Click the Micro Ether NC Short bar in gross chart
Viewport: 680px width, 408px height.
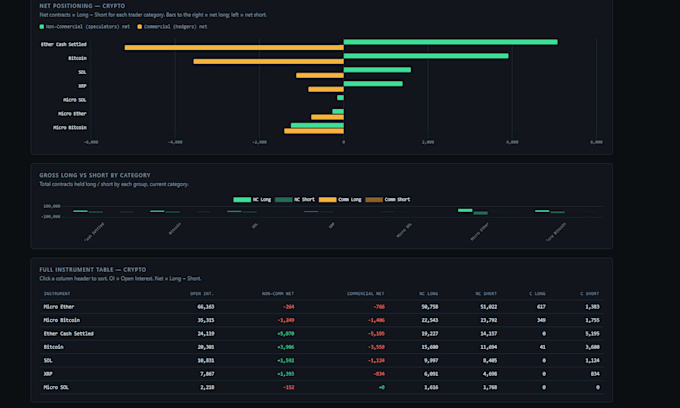[481, 213]
